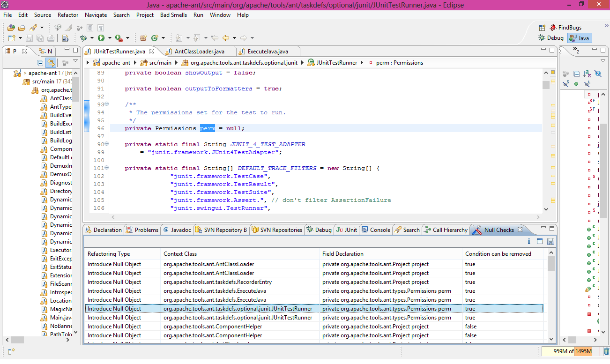610x364 pixels.
Task: Collapse the Javadoc comment at line 93
Action: pos(106,104)
